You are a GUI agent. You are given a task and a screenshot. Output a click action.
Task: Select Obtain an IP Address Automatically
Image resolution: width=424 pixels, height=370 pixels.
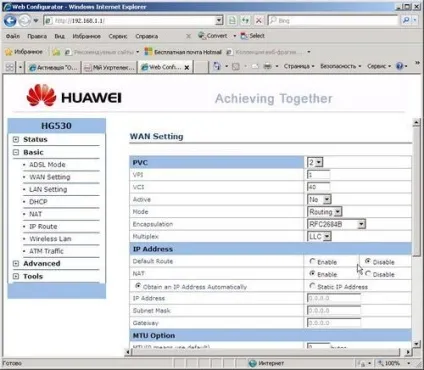[x=138, y=286]
